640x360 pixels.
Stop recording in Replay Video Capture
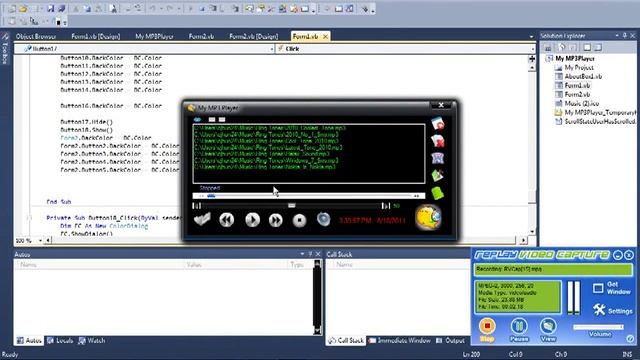pyautogui.click(x=487, y=330)
